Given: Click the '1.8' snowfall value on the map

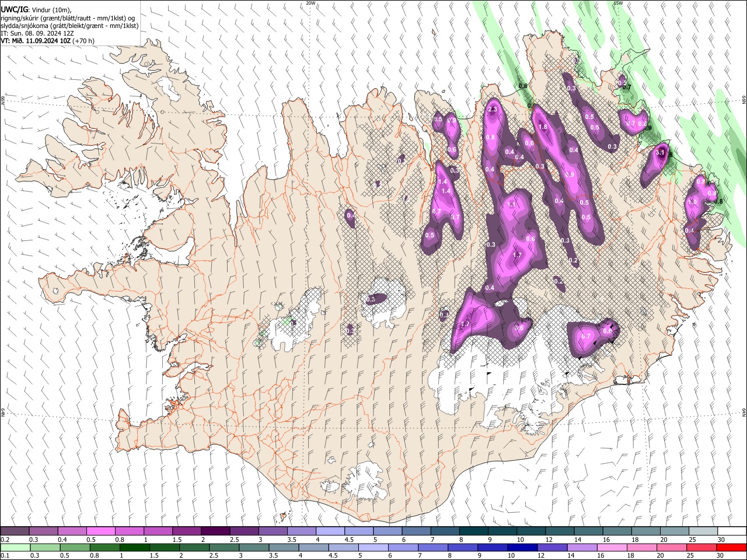Looking at the screenshot, I should pos(543,127).
